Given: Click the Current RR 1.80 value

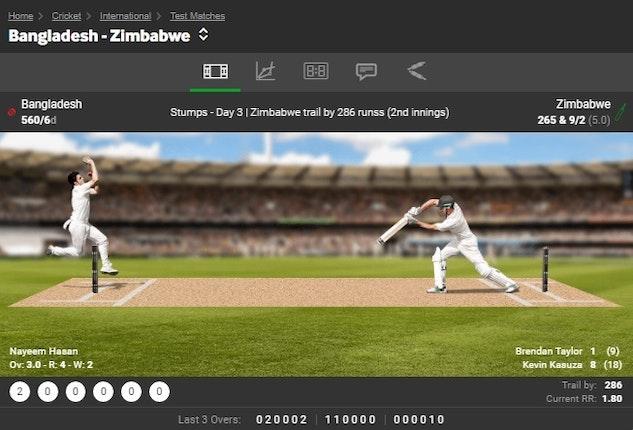Looking at the screenshot, I should 612,399.
